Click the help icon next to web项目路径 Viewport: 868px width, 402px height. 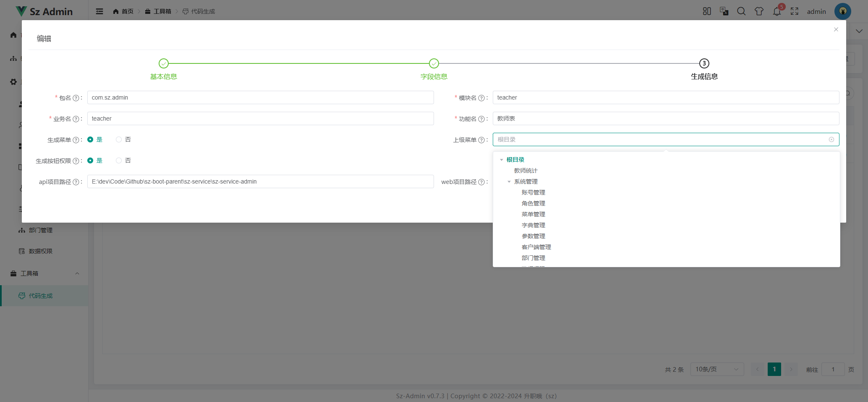click(481, 182)
